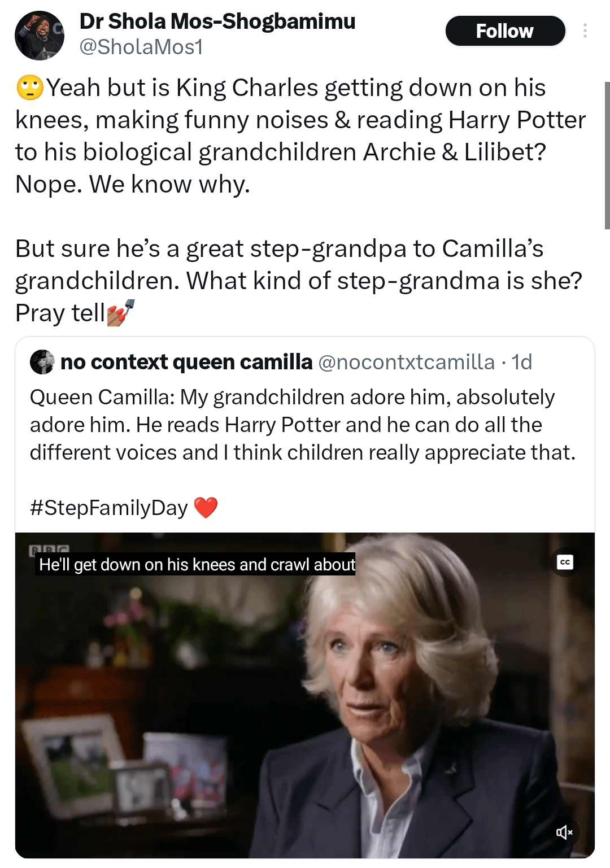Screen dimensions: 610x868
Task: Click the BBC logo on the video
Action: pyautogui.click(x=49, y=549)
